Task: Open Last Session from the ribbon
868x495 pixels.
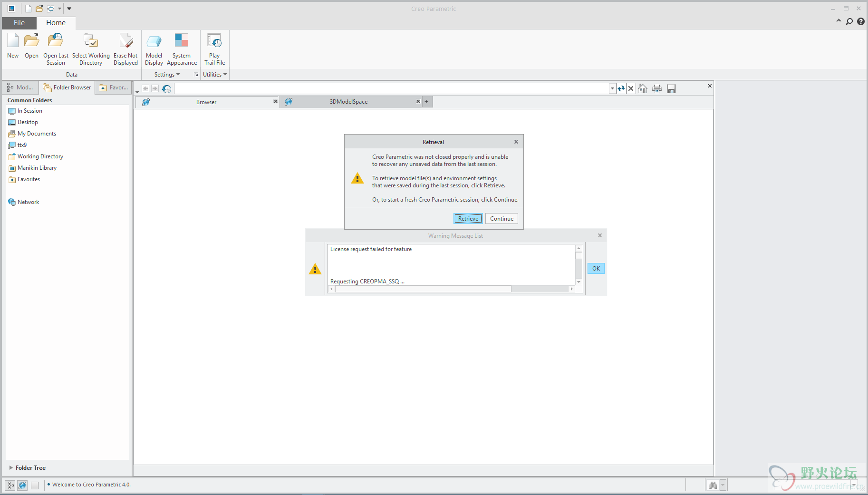Action: tap(56, 49)
